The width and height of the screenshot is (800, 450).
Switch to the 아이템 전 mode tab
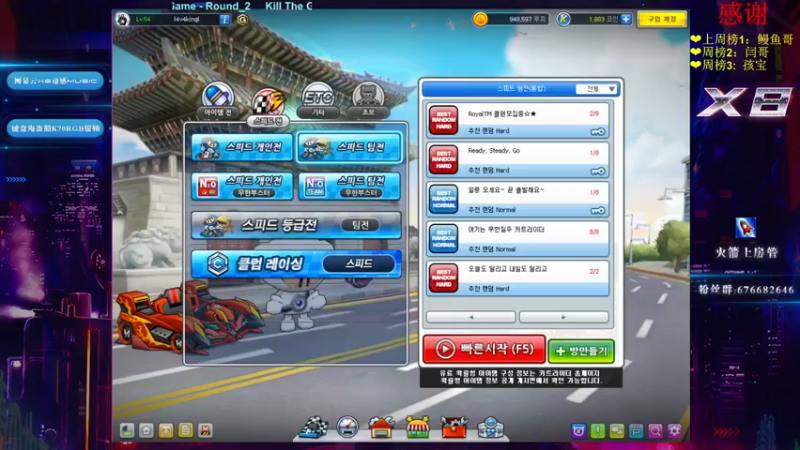pyautogui.click(x=218, y=99)
